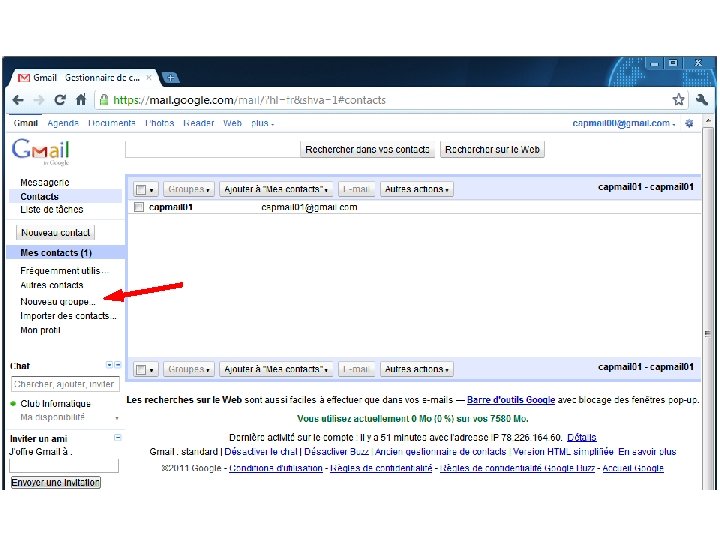
Task: Go to Messagerie in sidebar
Action: tap(45, 182)
